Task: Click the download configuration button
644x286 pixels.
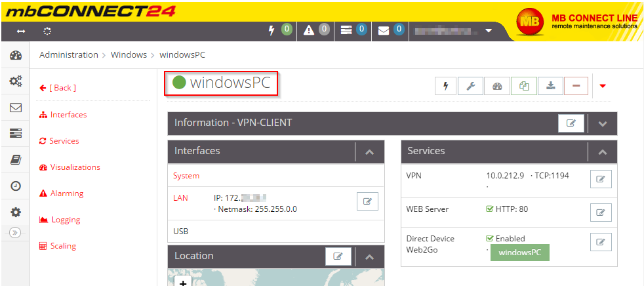Action: (550, 86)
